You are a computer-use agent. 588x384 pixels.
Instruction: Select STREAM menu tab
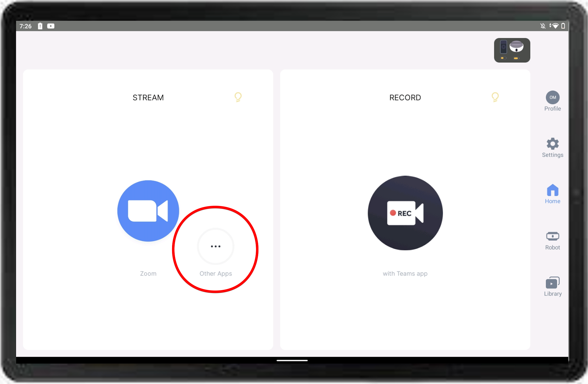148,97
